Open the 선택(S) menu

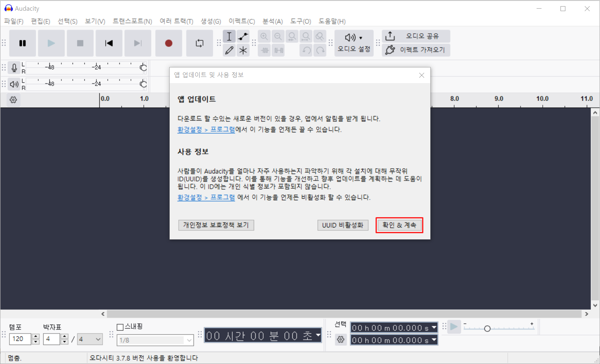68,21
